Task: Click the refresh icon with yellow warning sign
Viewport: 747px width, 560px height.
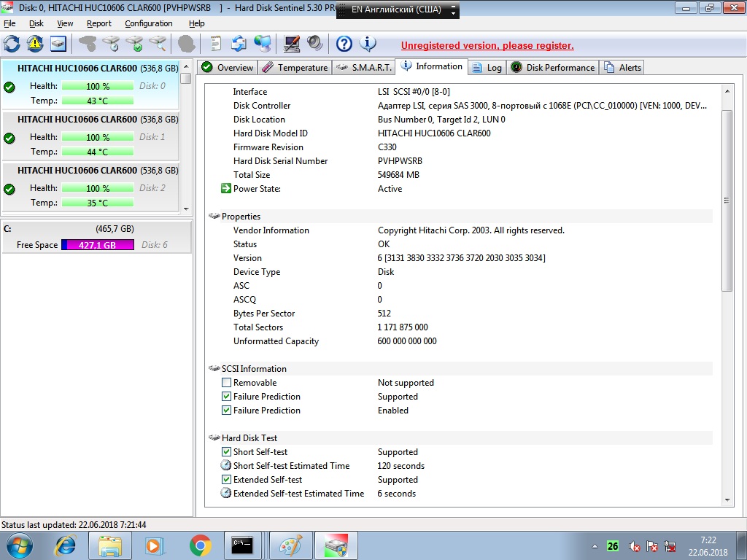Action: point(35,44)
